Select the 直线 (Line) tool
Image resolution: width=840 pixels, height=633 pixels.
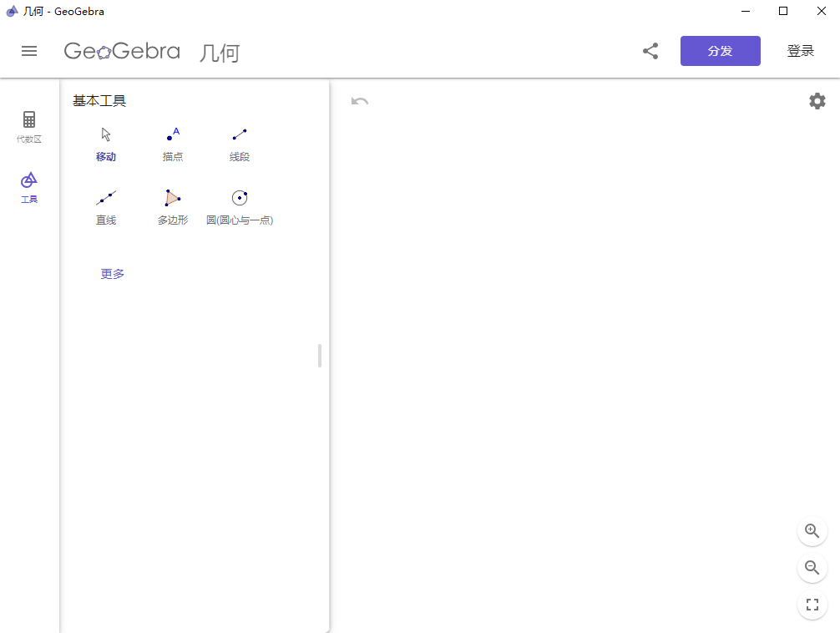pos(106,206)
